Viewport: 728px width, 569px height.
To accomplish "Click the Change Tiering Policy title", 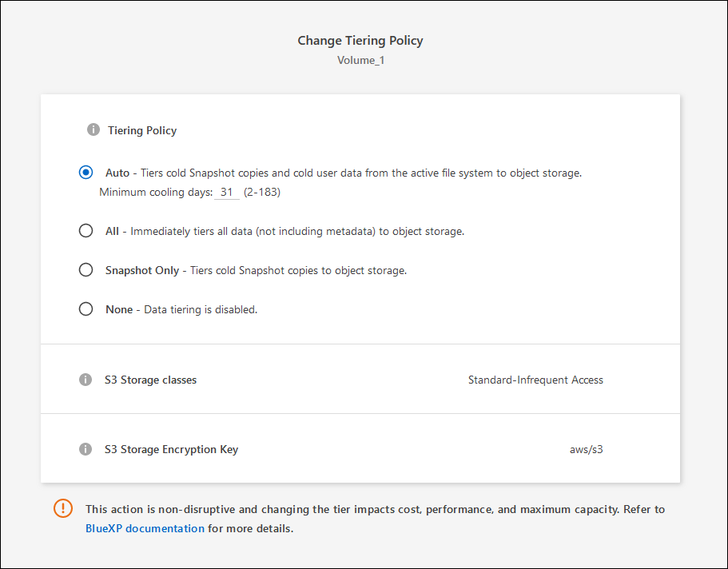I will [360, 40].
